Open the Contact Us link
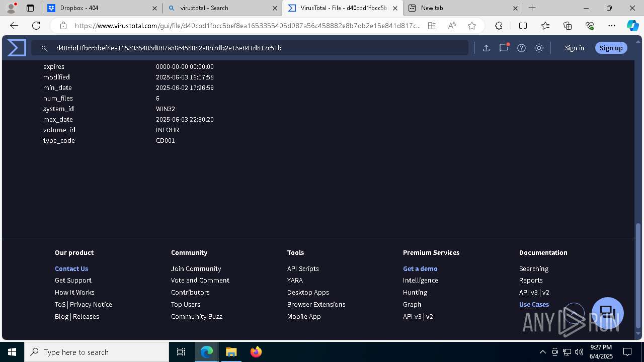The image size is (644, 362). [x=71, y=268]
